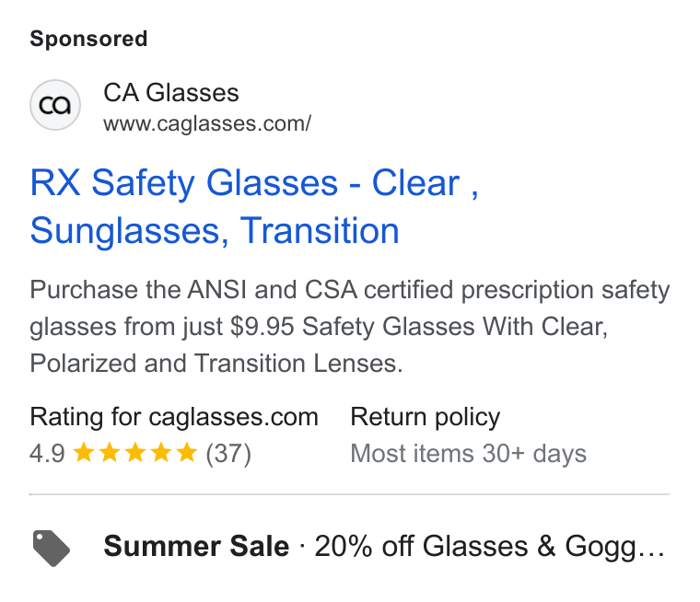The width and height of the screenshot is (700, 602).
Task: Click the 20% off Glasses & Gogg… offer
Action: (490, 546)
